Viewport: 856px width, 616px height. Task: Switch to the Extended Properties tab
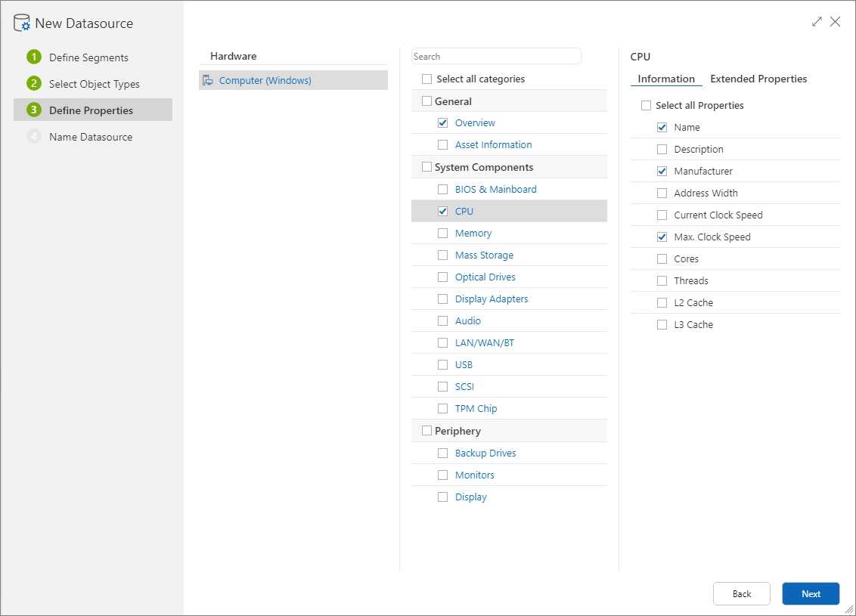[x=758, y=79]
